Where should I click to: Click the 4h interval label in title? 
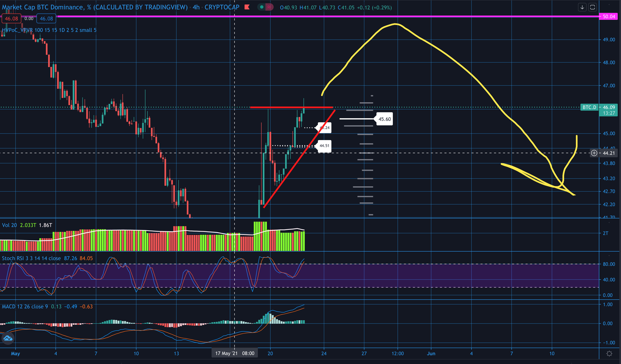(196, 7)
